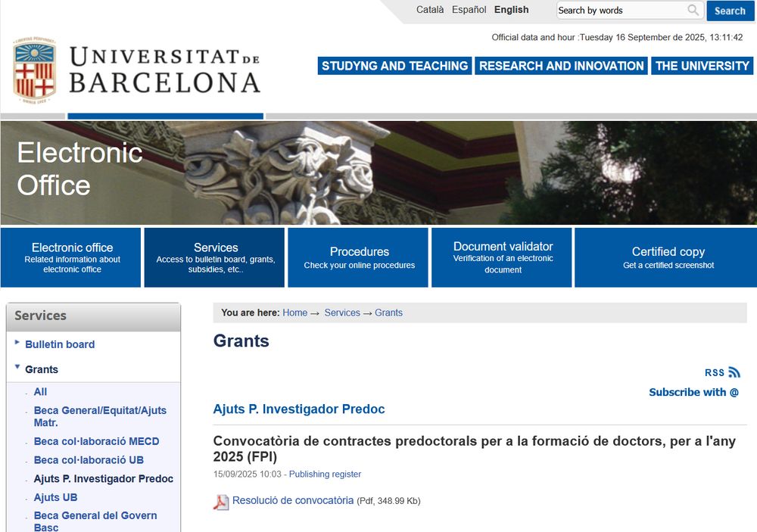Open Bulletin board in sidebar
Screen dimensions: 757x532
pyautogui.click(x=60, y=344)
